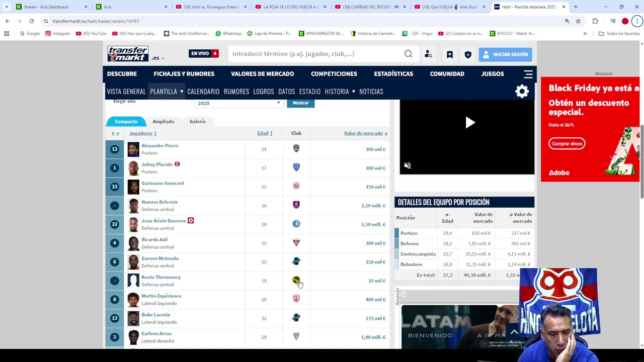Reload the page with the browser refresh icon
644x362 pixels.
point(31,21)
